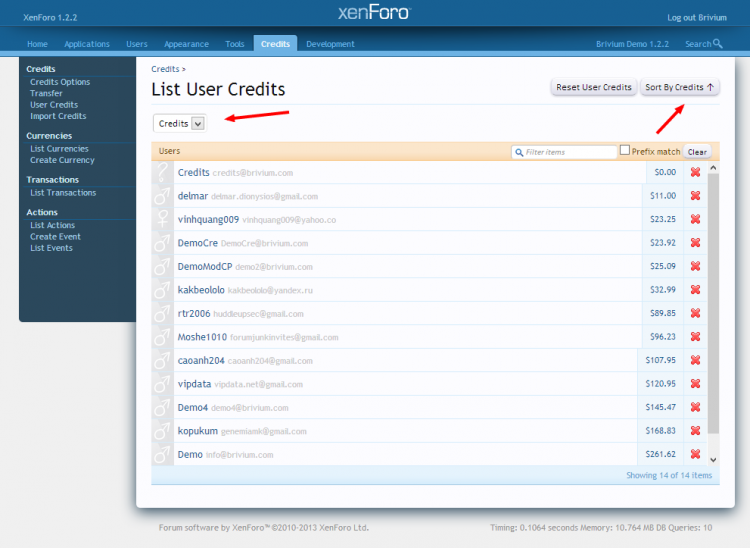The width and height of the screenshot is (750, 548).
Task: Delete the credits@brivium.com row entry
Action: point(695,172)
